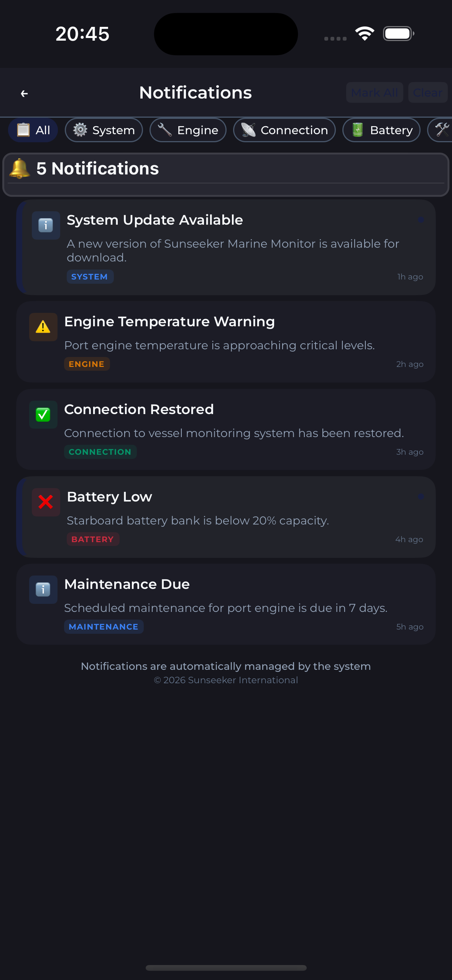Toggle the All notifications filter
This screenshot has width=452, height=980.
[33, 130]
